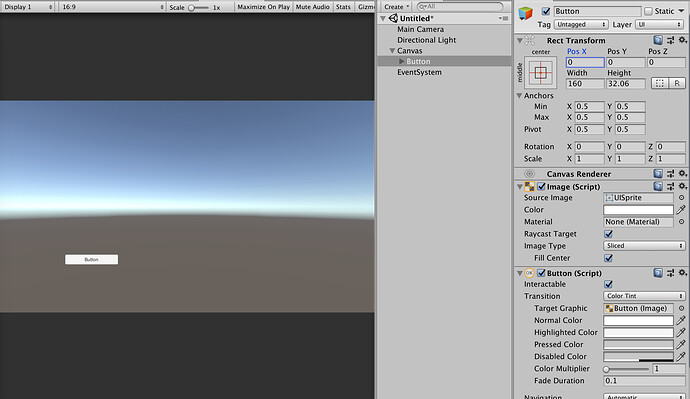Click the Normal Color swatch

[638, 320]
